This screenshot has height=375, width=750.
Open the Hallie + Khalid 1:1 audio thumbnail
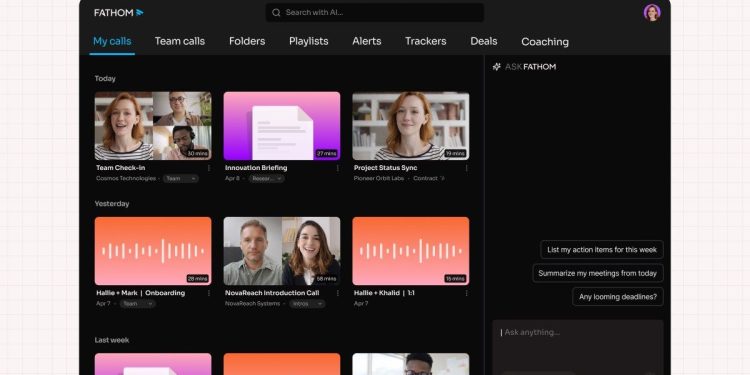click(411, 251)
